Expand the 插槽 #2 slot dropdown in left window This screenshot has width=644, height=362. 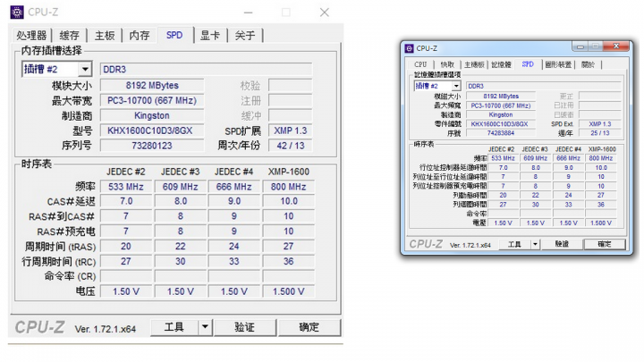coord(85,69)
